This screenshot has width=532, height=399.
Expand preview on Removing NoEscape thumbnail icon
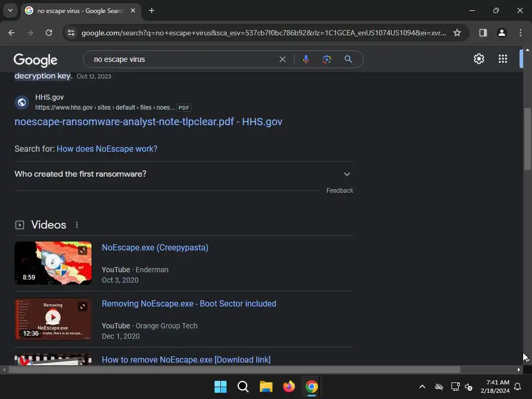tap(83, 307)
